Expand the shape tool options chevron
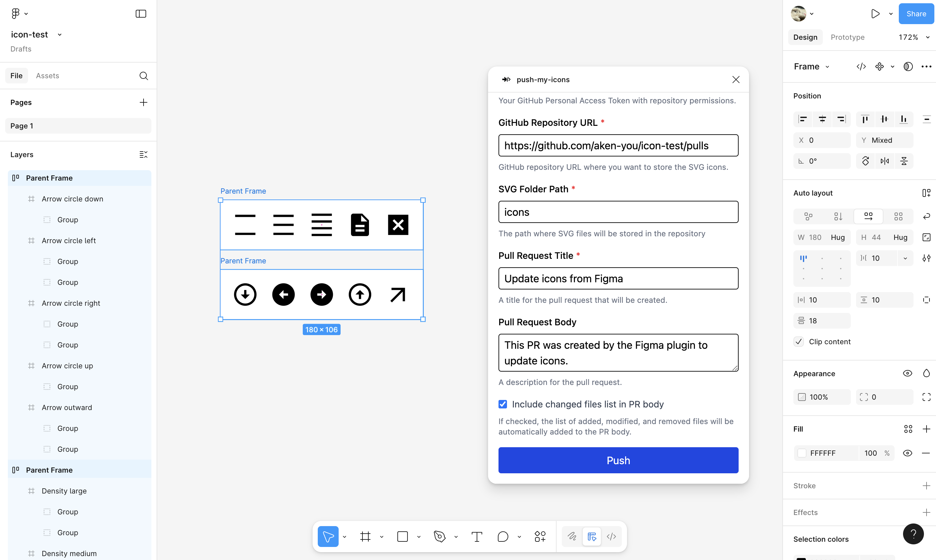Image resolution: width=936 pixels, height=560 pixels. click(x=419, y=537)
